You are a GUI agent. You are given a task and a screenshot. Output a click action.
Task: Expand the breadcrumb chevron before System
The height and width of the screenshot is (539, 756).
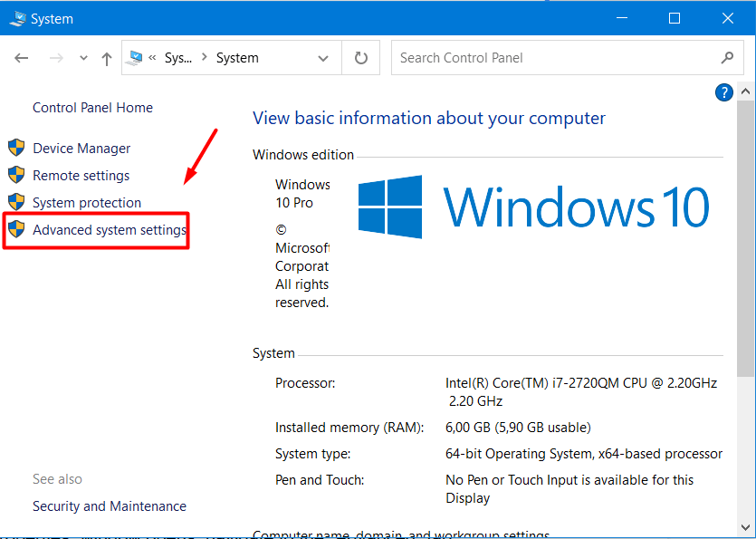(x=205, y=57)
